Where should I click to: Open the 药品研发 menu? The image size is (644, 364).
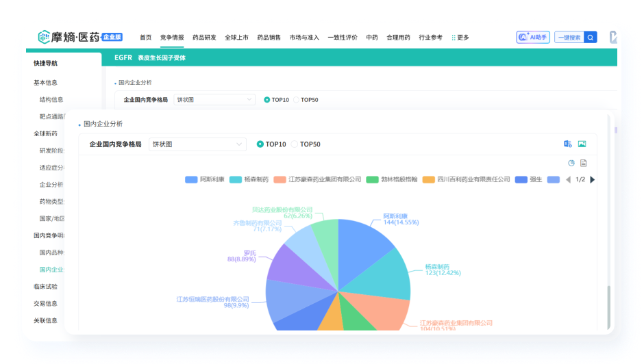point(204,38)
